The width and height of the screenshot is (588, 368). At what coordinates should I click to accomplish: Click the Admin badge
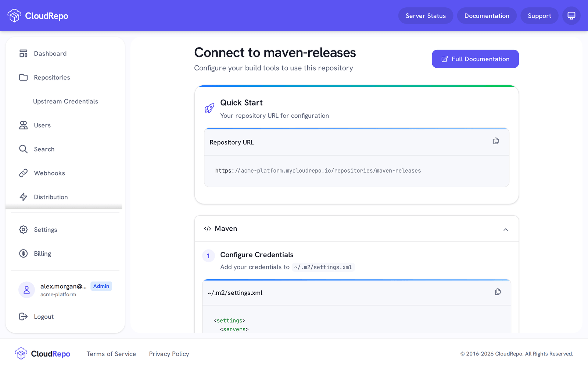[101, 286]
